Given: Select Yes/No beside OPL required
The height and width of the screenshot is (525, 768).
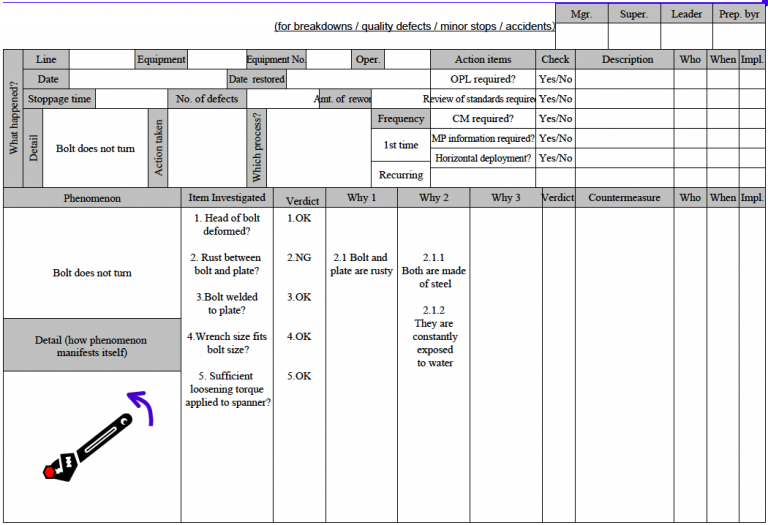Looking at the screenshot, I should coord(555,79).
